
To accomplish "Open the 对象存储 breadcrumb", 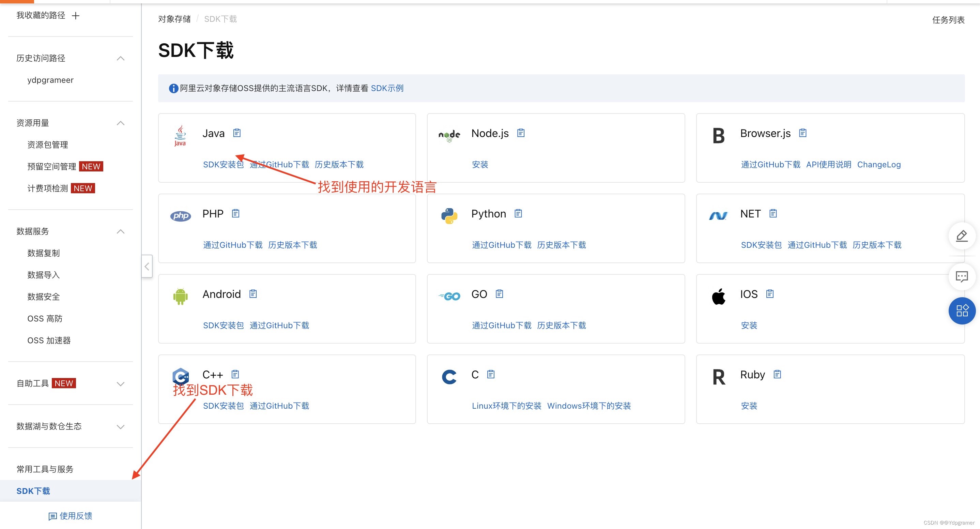I will click(x=174, y=19).
